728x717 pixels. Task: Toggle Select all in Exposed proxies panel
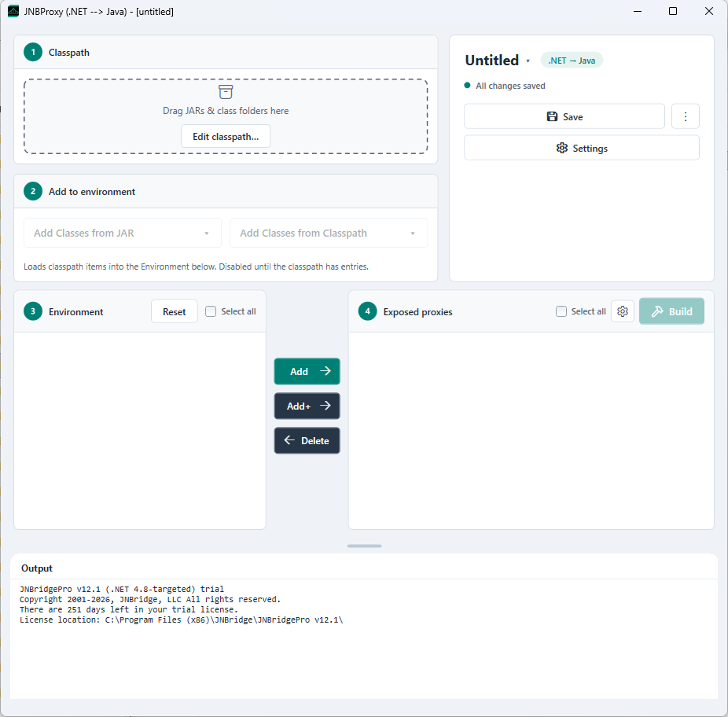[x=561, y=311]
